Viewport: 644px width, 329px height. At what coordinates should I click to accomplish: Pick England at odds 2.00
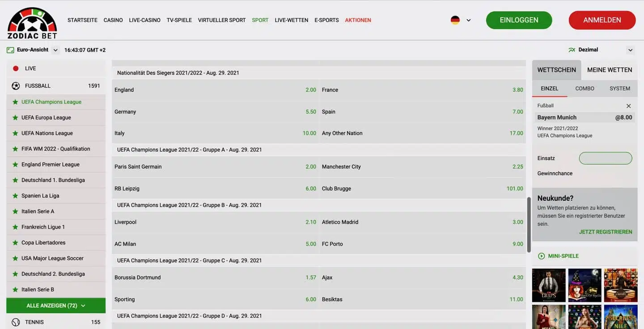[x=215, y=90]
